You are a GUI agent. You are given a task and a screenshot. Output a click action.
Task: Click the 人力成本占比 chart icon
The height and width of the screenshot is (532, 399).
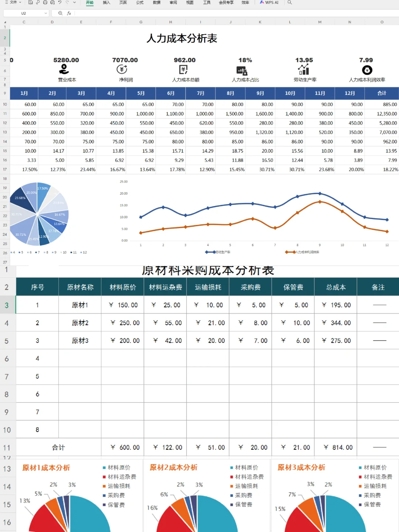(242, 70)
